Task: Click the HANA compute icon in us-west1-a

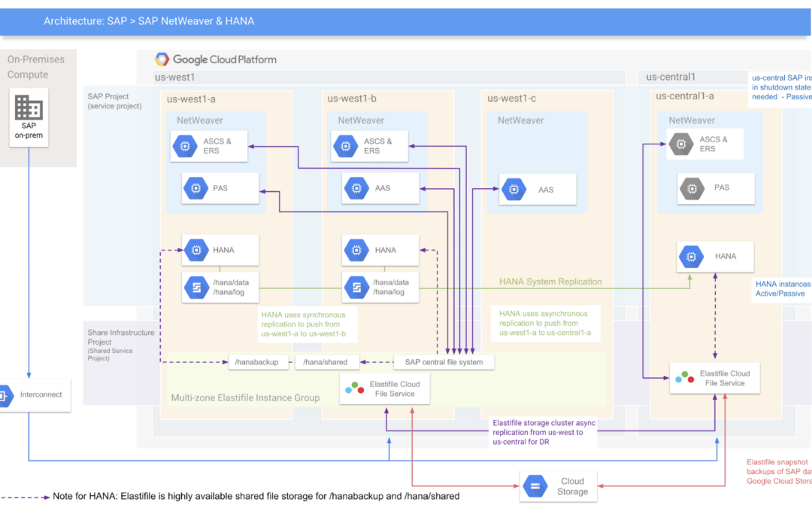Action: (x=196, y=250)
